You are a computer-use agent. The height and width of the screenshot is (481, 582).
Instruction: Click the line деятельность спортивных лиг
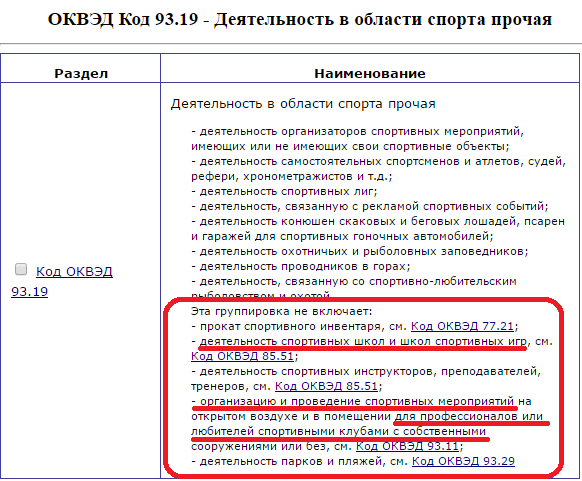[x=284, y=192]
